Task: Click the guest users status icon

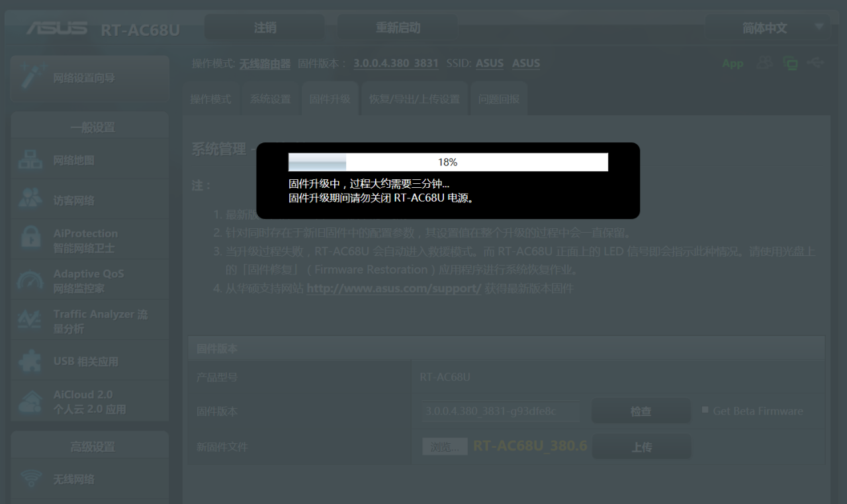Action: (765, 63)
